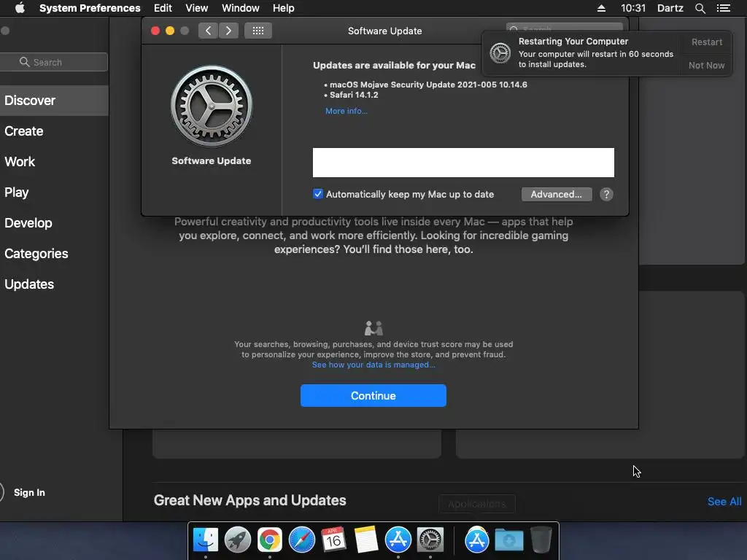Click Not Now in the notification
This screenshot has width=747, height=560.
[x=706, y=65]
